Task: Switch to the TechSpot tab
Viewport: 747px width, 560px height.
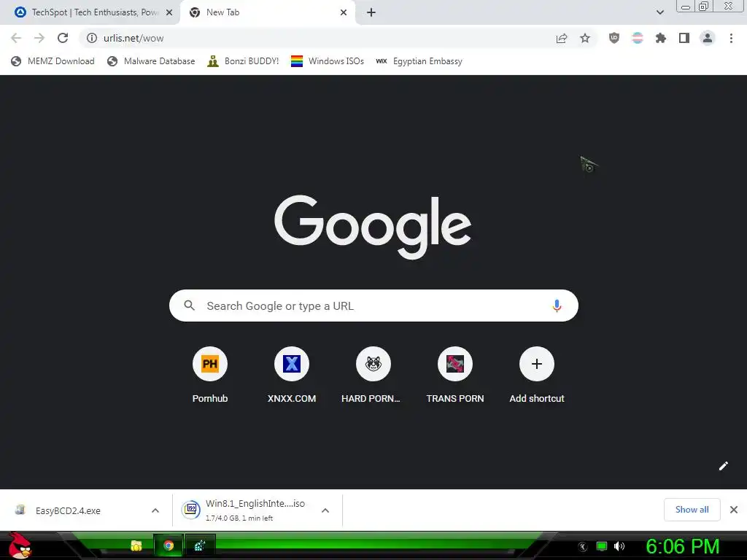Action: click(90, 12)
